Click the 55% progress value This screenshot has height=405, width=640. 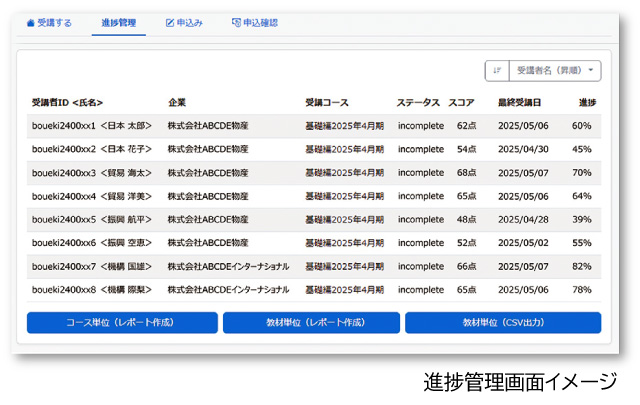click(x=582, y=243)
